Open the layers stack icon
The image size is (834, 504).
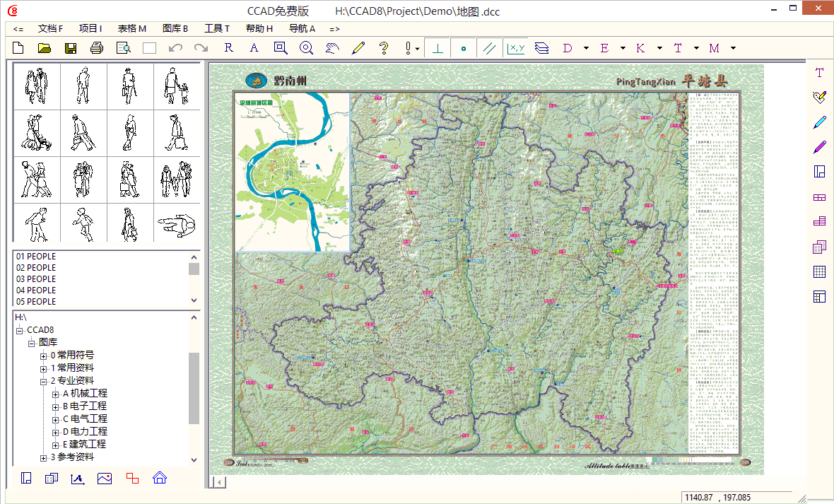(x=541, y=48)
